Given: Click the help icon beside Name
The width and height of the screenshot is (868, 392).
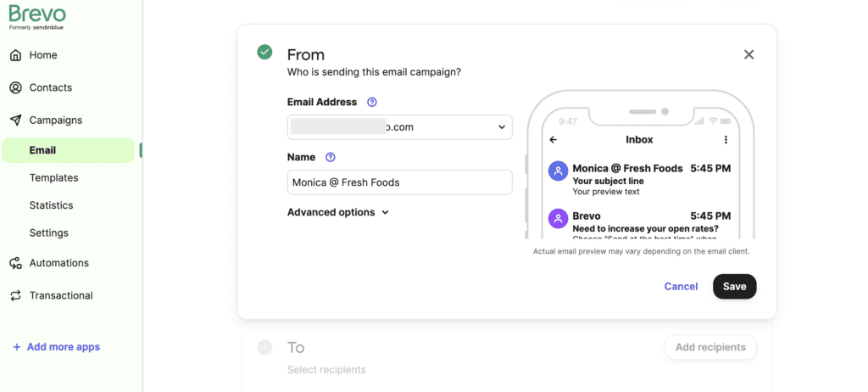Looking at the screenshot, I should click(331, 157).
